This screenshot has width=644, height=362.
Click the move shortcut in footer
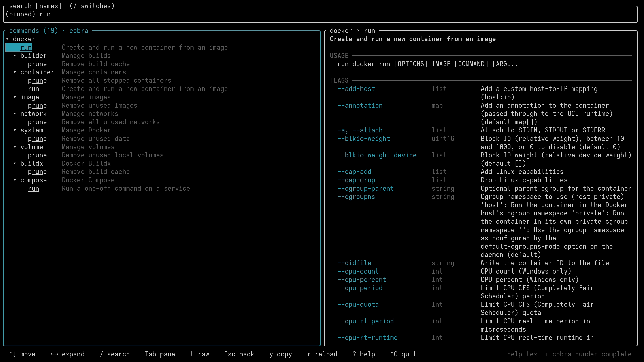(22, 354)
